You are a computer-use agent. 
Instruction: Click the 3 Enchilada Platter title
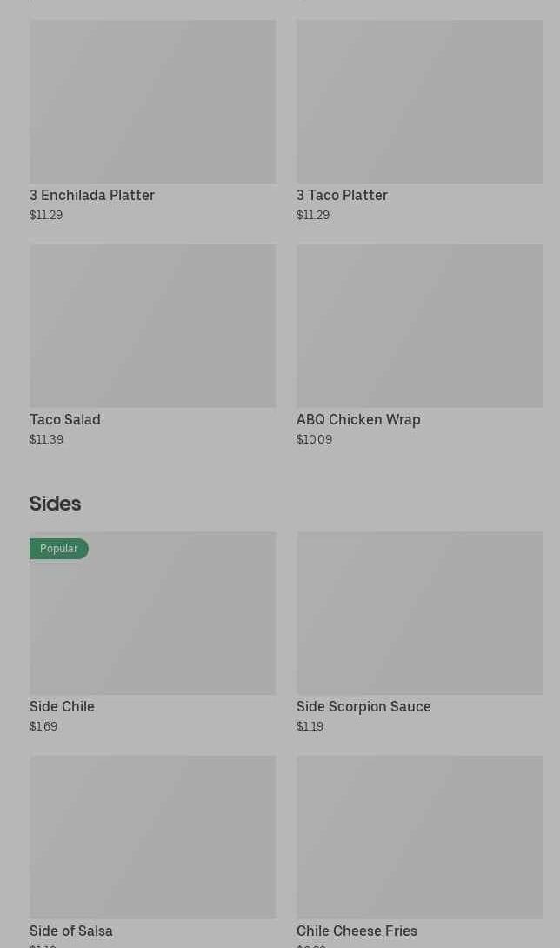[92, 195]
